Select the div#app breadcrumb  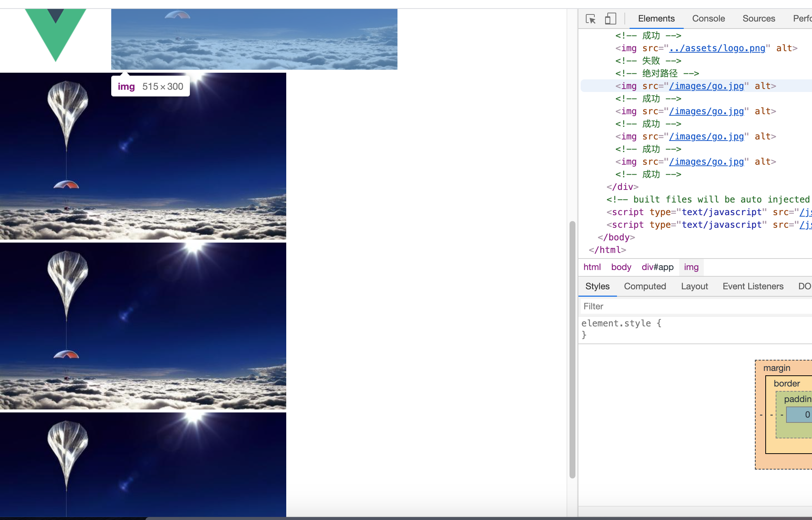click(x=657, y=267)
